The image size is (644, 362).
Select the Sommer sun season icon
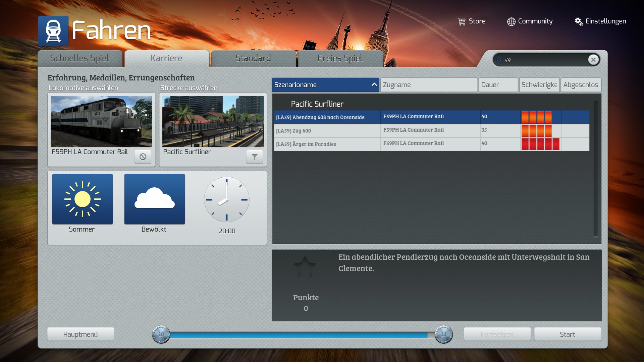tap(83, 199)
